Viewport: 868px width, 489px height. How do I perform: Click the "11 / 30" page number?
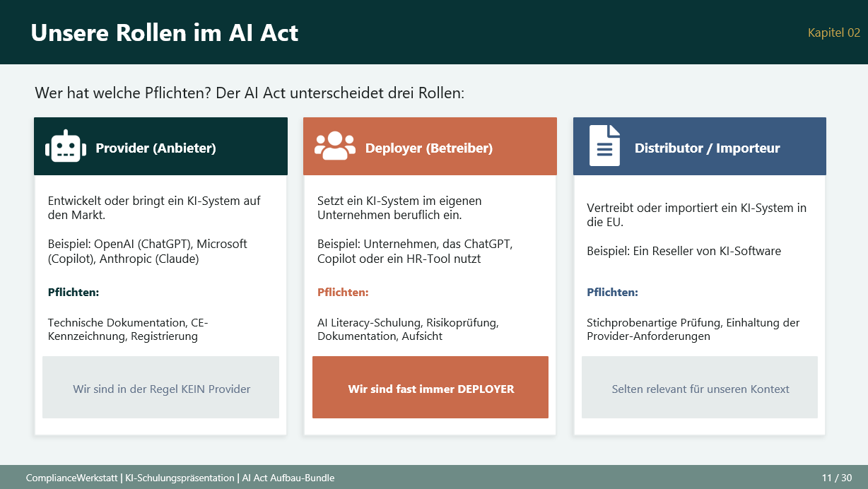pyautogui.click(x=836, y=478)
